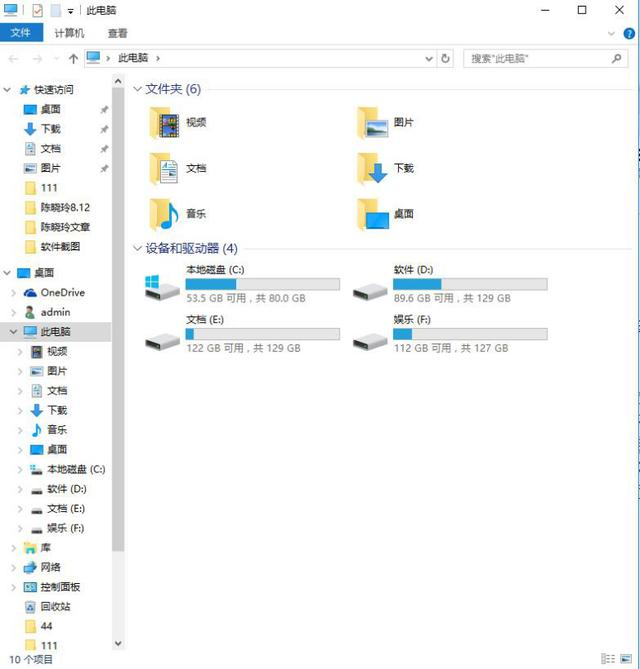Screen dimensions: 640x669
Task: Open the 音乐 folder icon in main pane
Action: pos(164,214)
